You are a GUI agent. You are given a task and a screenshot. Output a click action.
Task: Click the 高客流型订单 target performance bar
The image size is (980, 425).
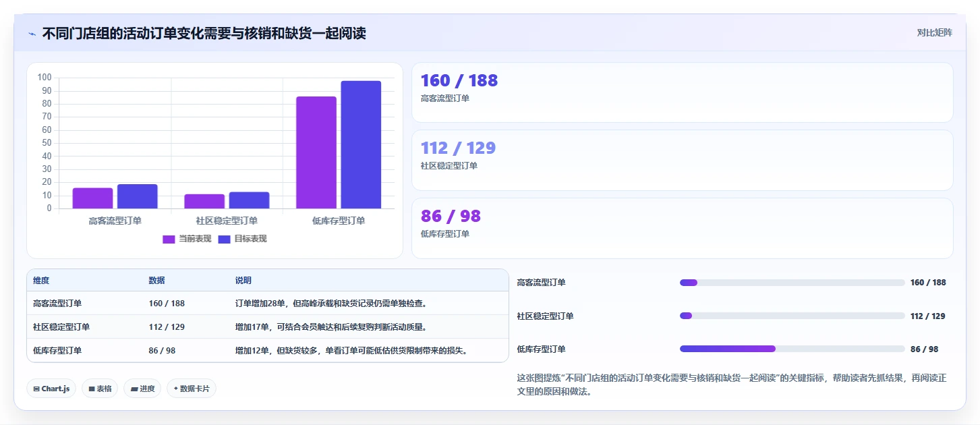138,196
